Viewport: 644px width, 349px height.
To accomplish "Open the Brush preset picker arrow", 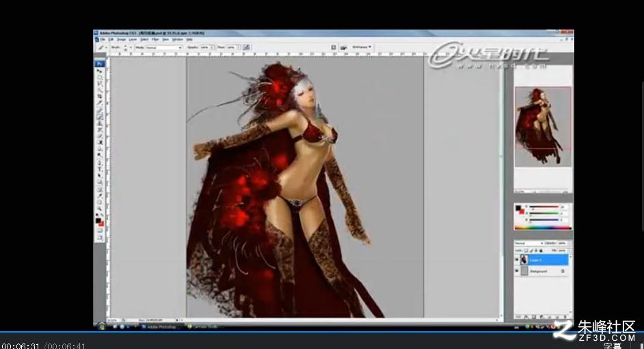I will click(131, 47).
